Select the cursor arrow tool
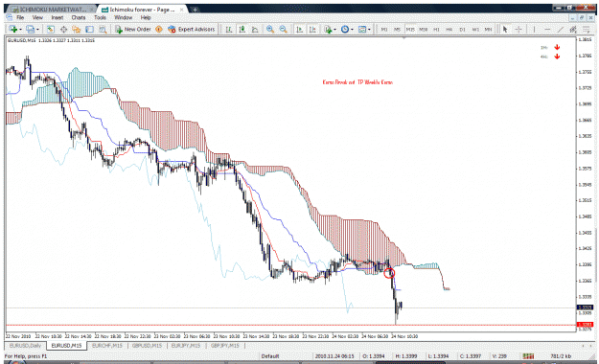The image size is (599, 364). (x=505, y=29)
